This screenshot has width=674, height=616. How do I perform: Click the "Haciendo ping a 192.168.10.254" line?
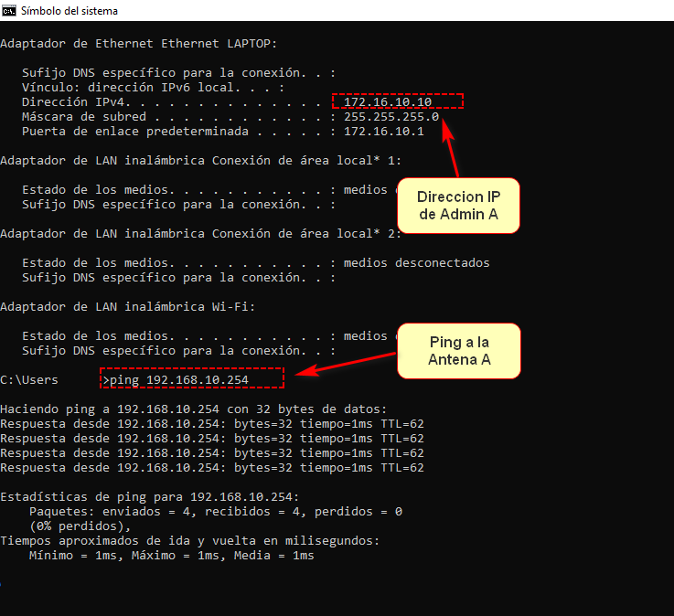193,409
